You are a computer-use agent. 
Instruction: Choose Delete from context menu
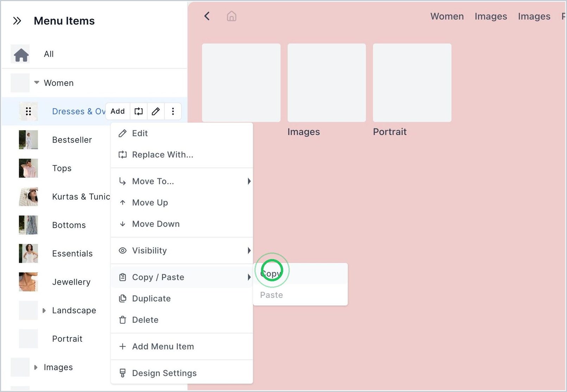tap(182, 320)
